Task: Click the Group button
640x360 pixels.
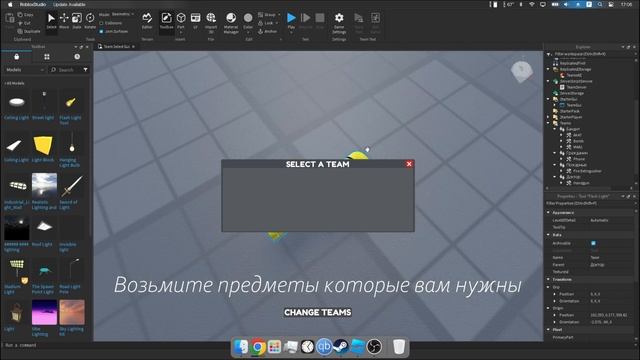Action: point(267,15)
